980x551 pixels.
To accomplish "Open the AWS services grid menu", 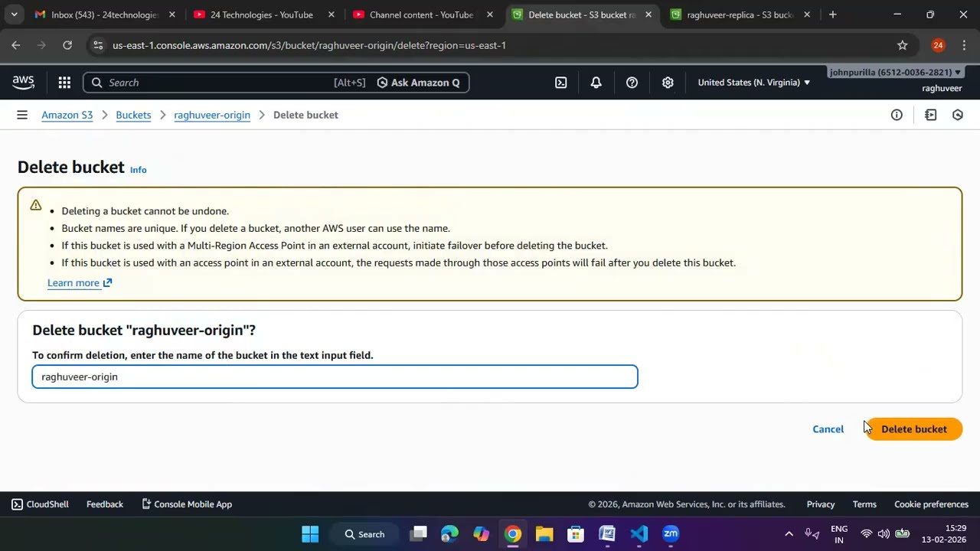I will pyautogui.click(x=64, y=83).
